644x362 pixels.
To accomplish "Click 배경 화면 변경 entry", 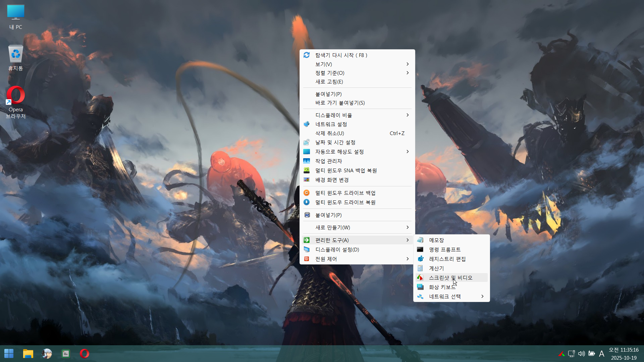I will click(x=332, y=180).
